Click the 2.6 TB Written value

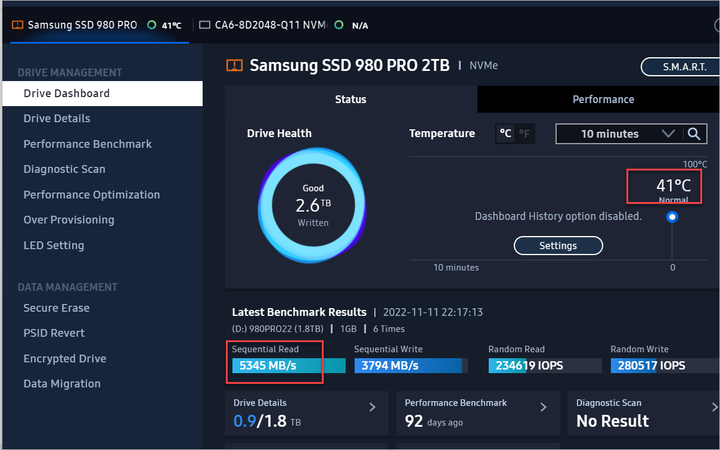[x=313, y=205]
